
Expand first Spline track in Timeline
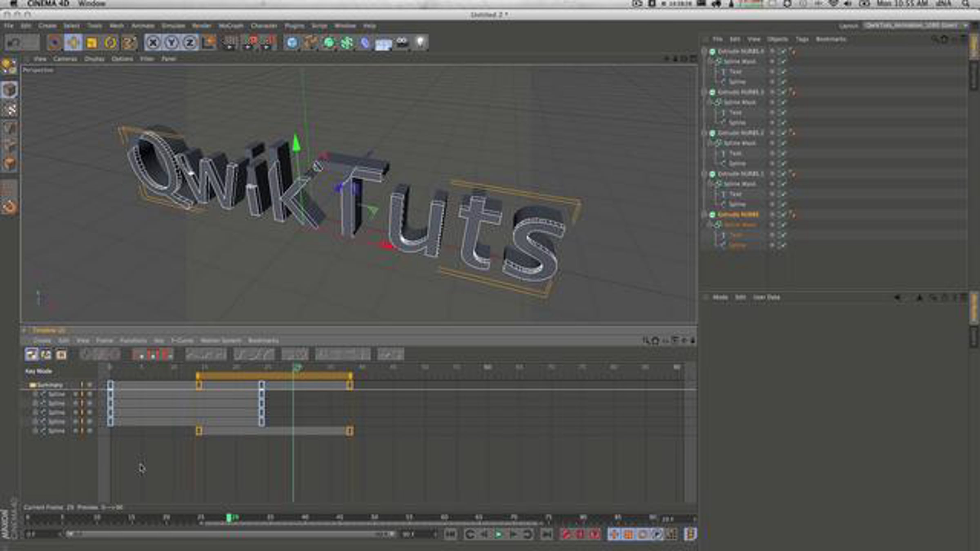[35, 394]
